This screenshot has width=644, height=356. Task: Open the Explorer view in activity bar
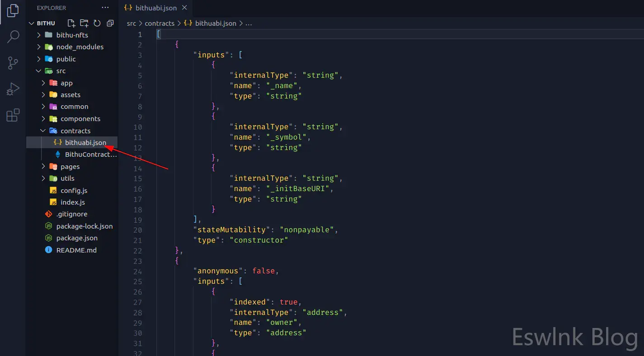click(x=13, y=11)
